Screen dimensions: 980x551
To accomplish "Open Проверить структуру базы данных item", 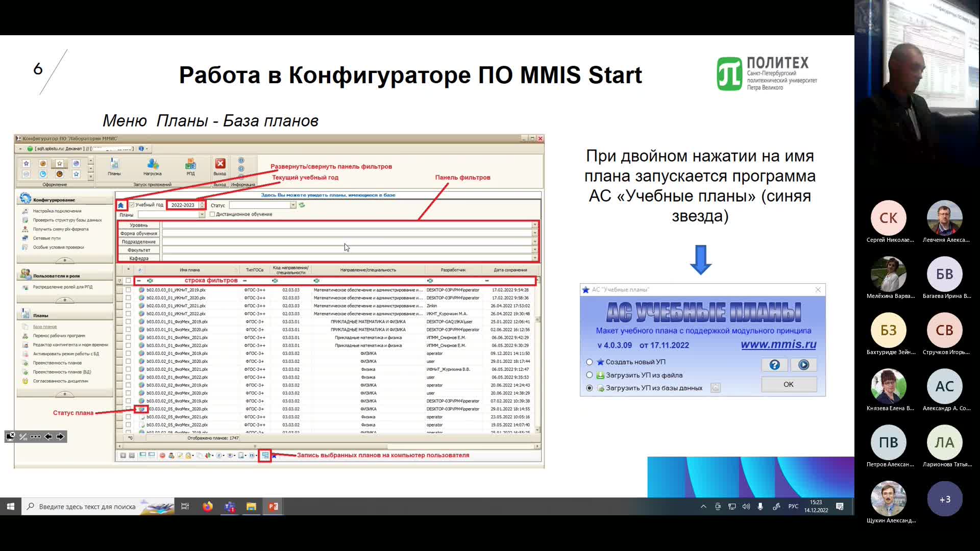I will point(67,220).
